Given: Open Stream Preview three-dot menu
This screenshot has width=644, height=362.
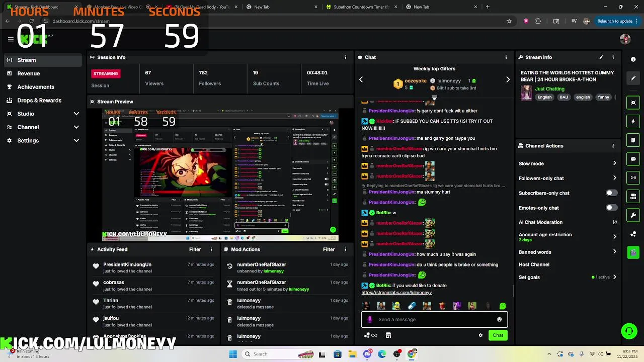Looking at the screenshot, I should pos(345,102).
